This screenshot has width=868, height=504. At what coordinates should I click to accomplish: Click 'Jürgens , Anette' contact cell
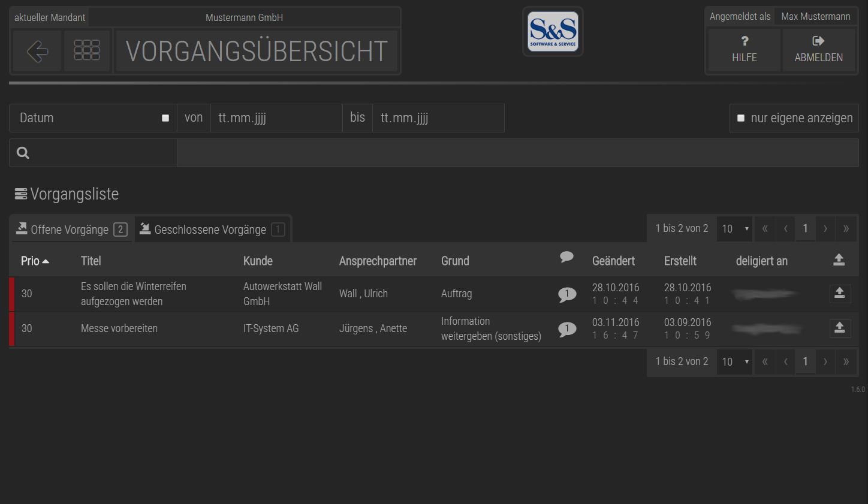click(x=373, y=328)
